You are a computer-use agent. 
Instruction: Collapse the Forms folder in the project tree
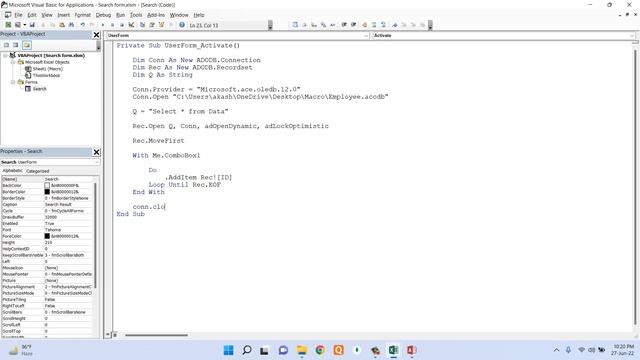[13, 82]
